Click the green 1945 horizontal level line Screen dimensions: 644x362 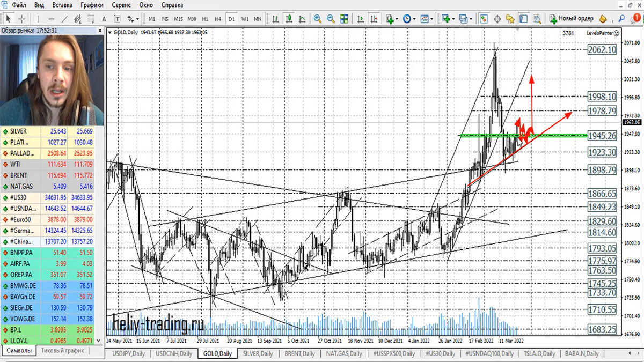click(523, 135)
